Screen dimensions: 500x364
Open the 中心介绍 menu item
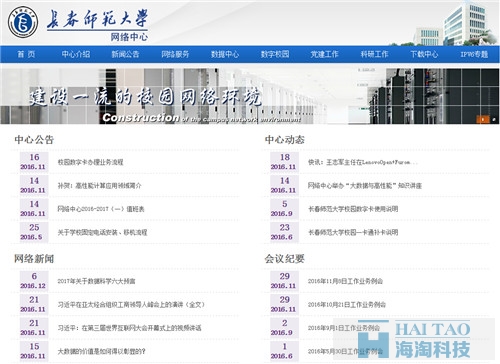(x=76, y=54)
